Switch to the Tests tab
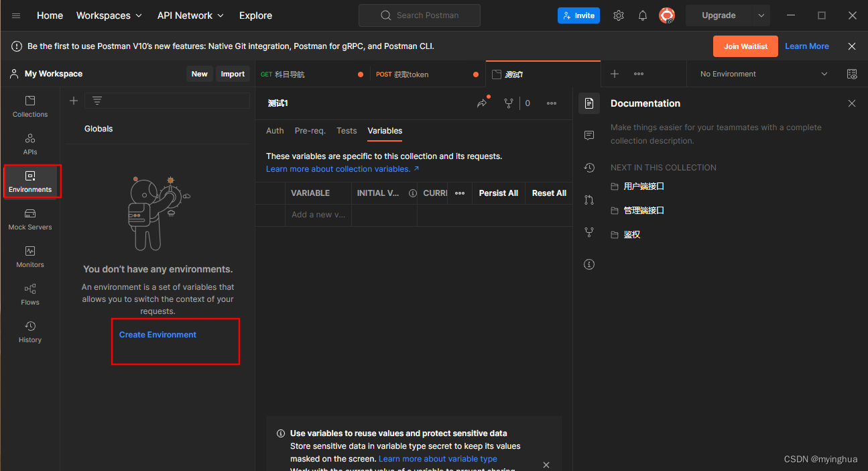This screenshot has width=868, height=471. coord(347,131)
